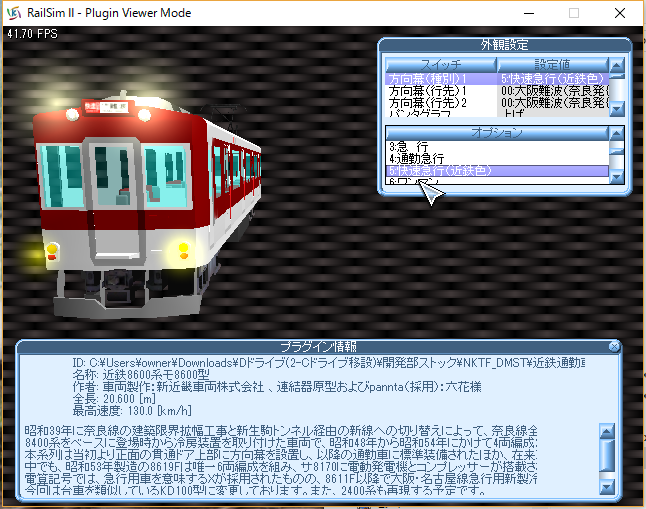The height and width of the screenshot is (509, 646).
Task: Choose option 3:急 行
Action: (497, 147)
